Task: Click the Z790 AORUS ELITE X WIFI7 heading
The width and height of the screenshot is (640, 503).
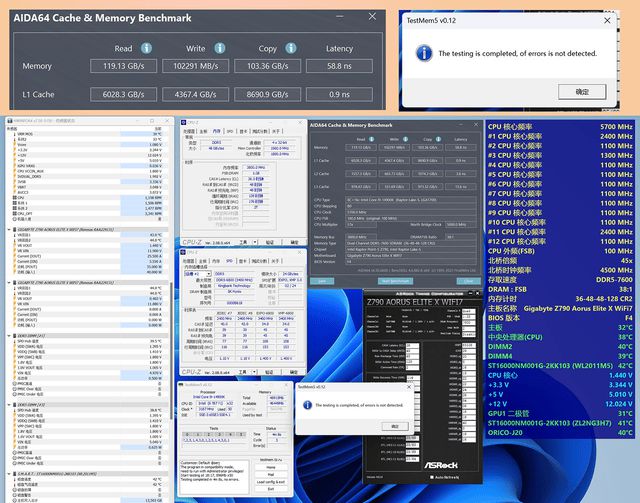Action: coord(415,302)
